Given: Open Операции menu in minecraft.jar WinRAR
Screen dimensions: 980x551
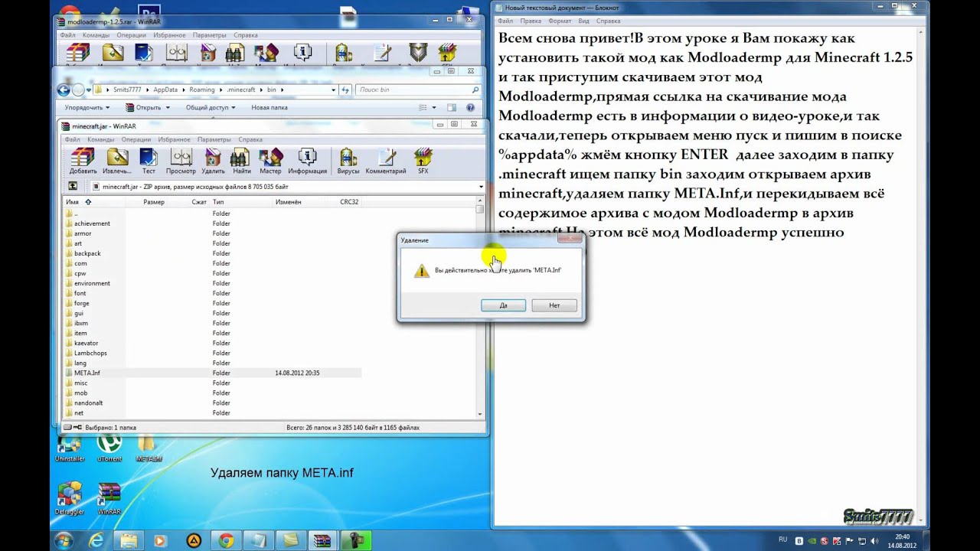Looking at the screenshot, I should coord(136,139).
